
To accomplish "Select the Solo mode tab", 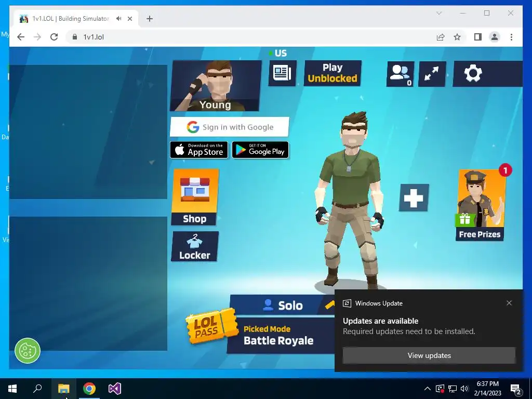I will pyautogui.click(x=282, y=305).
